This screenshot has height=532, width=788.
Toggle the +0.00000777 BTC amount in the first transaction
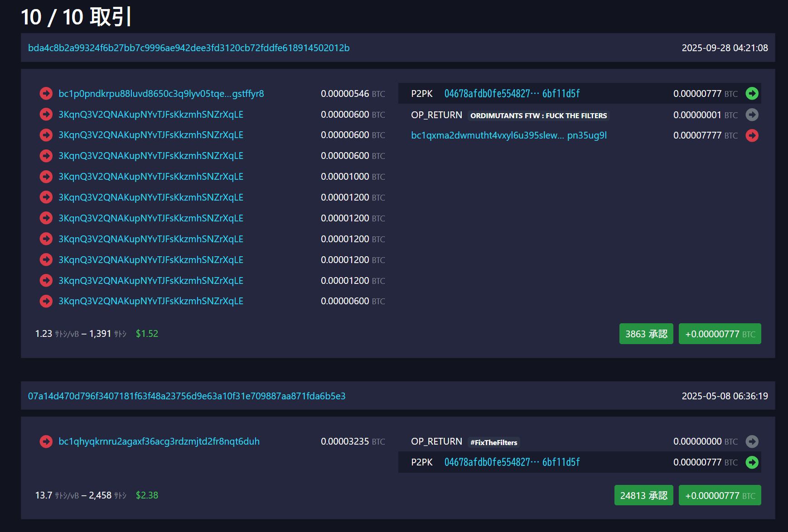click(720, 334)
